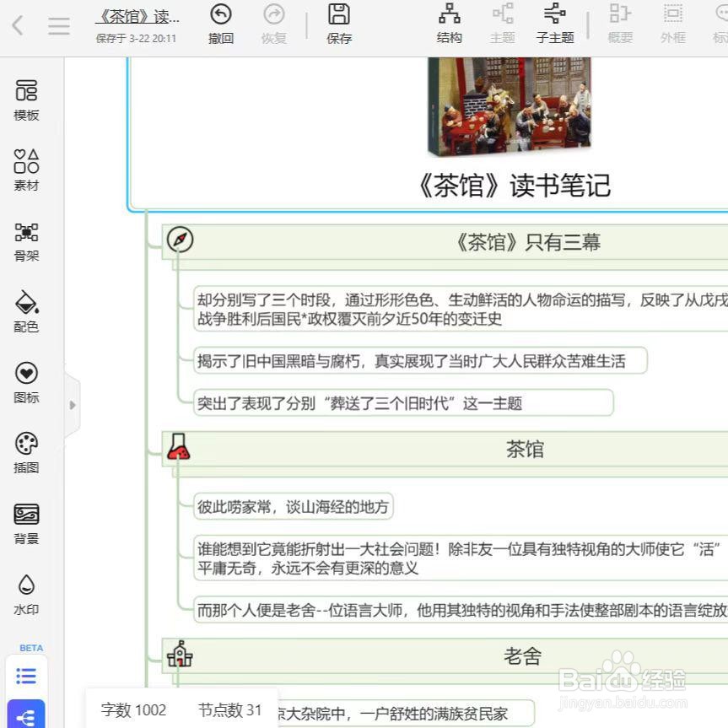Image resolution: width=728 pixels, height=728 pixels.
Task: Open the 插图 illustration panel
Action: click(x=26, y=453)
